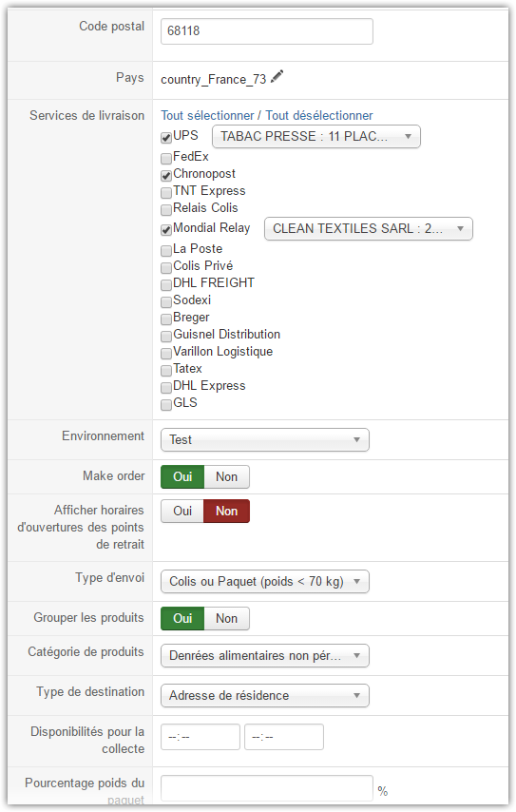Click the Tout sélectionner link

click(207, 115)
